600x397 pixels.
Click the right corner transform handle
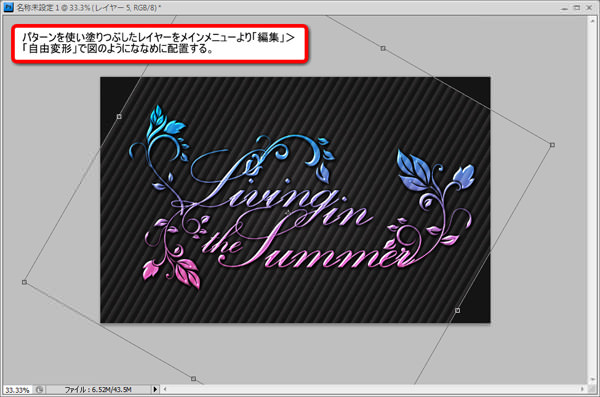coord(552,145)
